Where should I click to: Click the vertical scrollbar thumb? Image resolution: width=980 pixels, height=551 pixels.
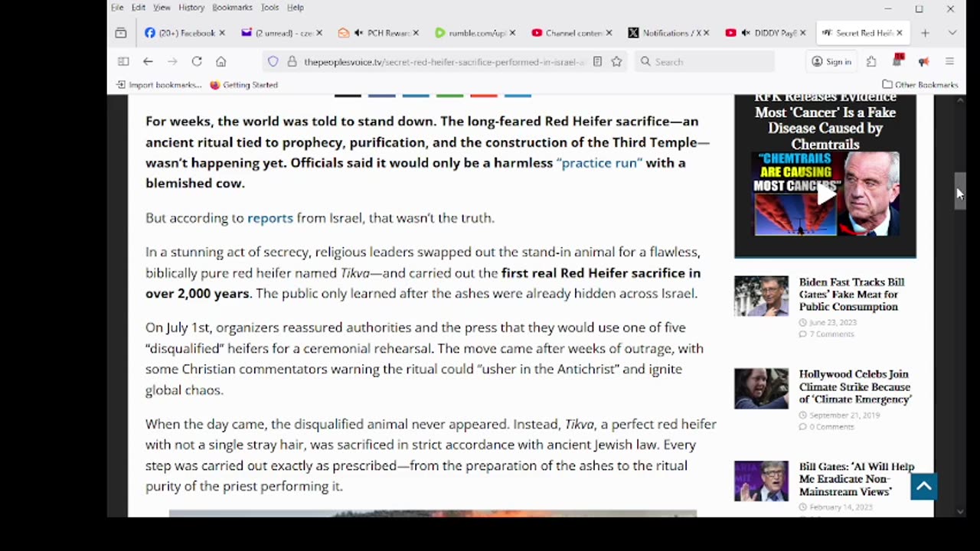(960, 190)
